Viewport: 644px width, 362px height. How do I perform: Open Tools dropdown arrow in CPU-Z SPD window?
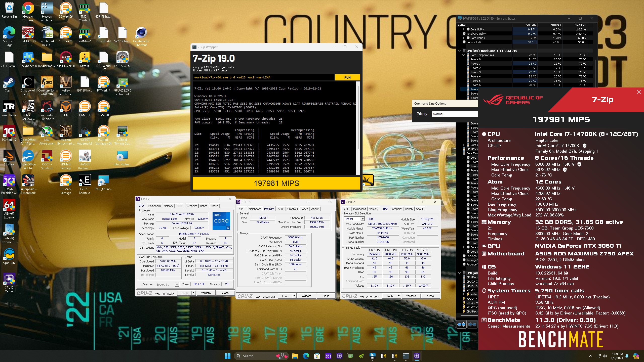[399, 296]
